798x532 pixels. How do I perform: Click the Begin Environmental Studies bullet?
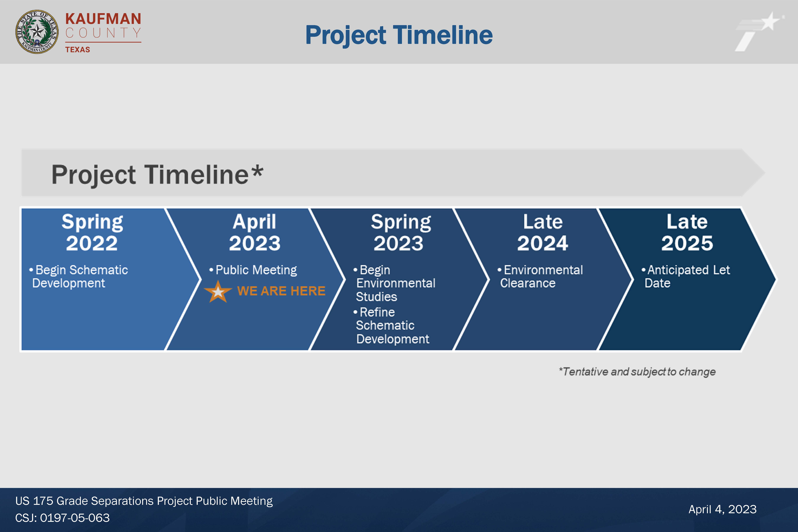[x=394, y=283]
